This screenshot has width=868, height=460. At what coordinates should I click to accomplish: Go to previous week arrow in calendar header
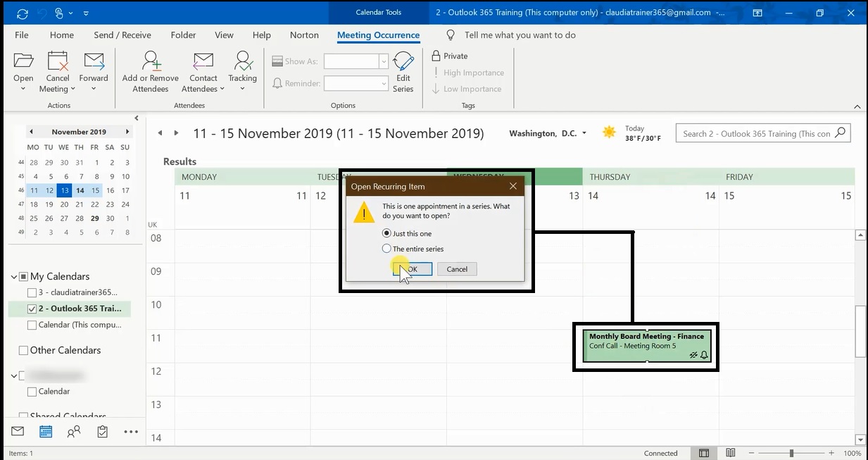160,133
